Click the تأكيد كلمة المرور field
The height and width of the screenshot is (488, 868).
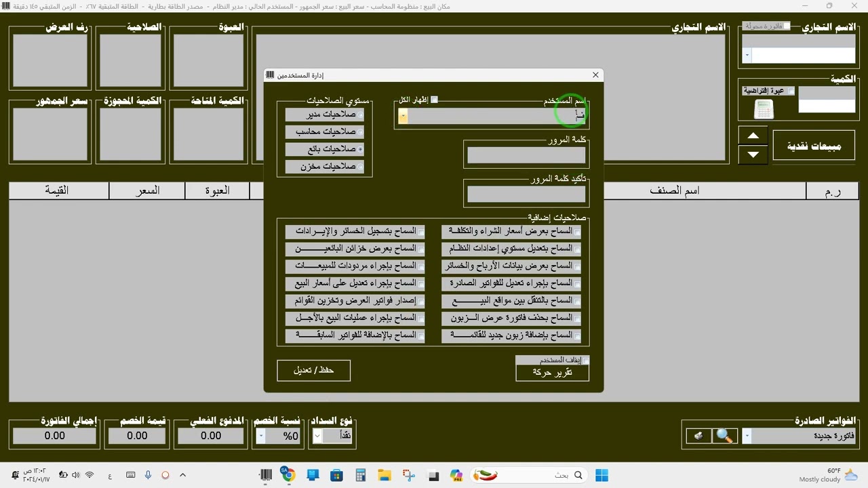click(526, 195)
